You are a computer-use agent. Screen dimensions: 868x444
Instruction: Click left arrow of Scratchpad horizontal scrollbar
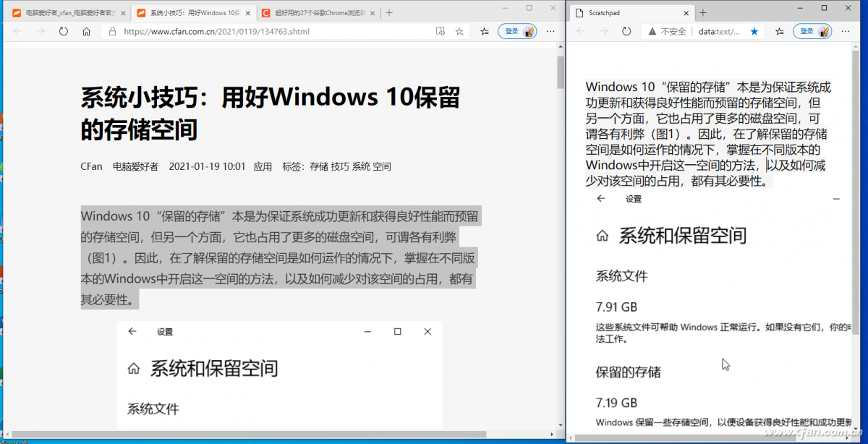(572, 439)
